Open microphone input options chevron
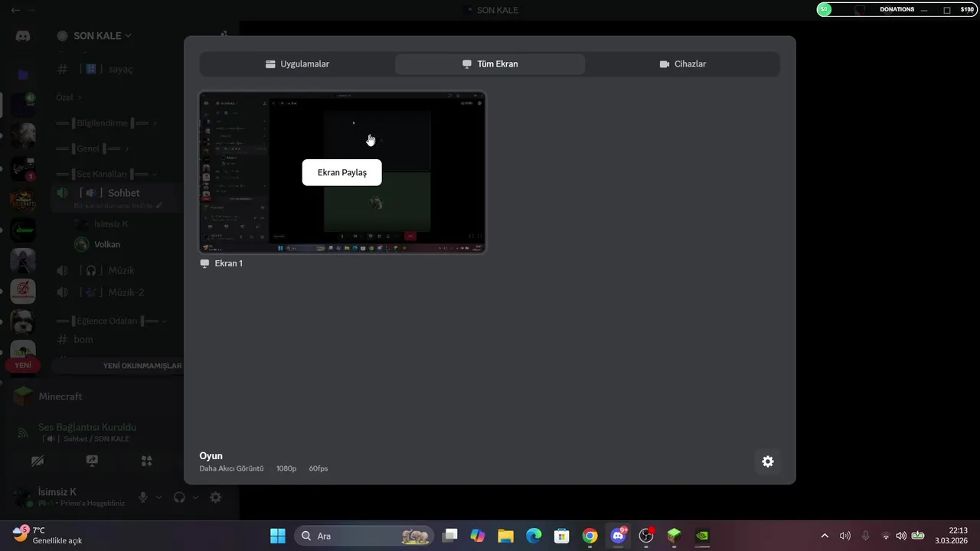The width and height of the screenshot is (980, 551). click(159, 497)
